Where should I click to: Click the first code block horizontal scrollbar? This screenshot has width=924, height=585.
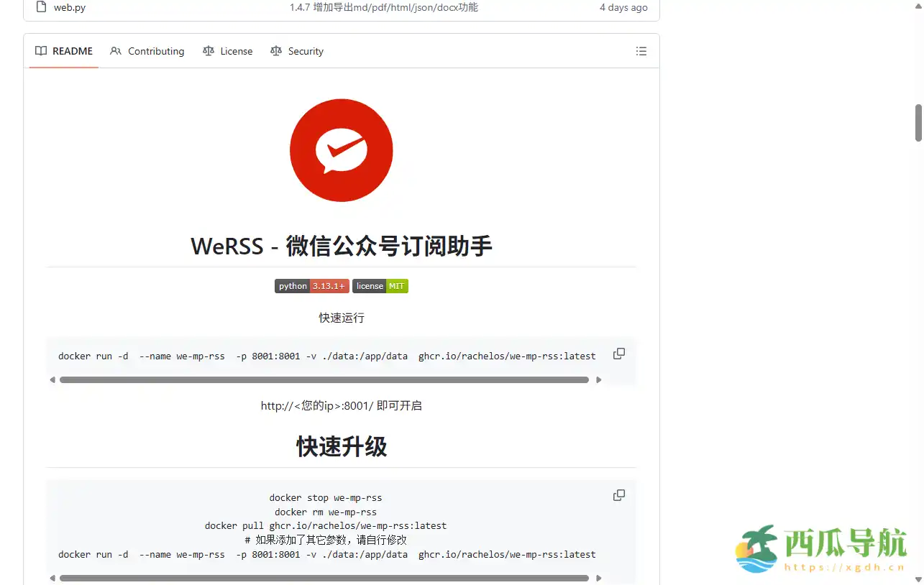pyautogui.click(x=324, y=379)
